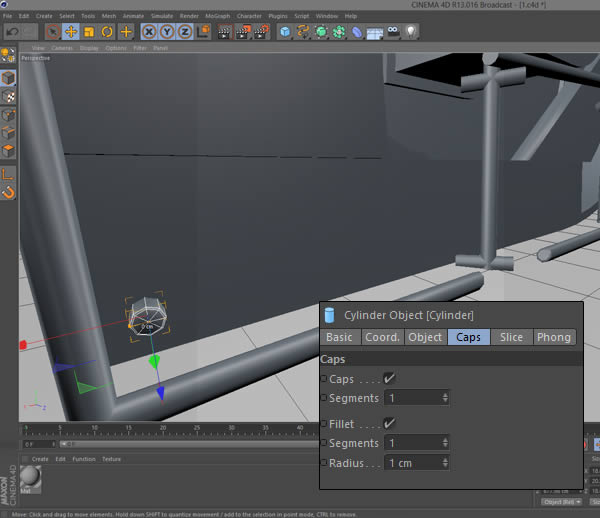Click the Undo arrow icon
600x518 pixels.
point(13,32)
